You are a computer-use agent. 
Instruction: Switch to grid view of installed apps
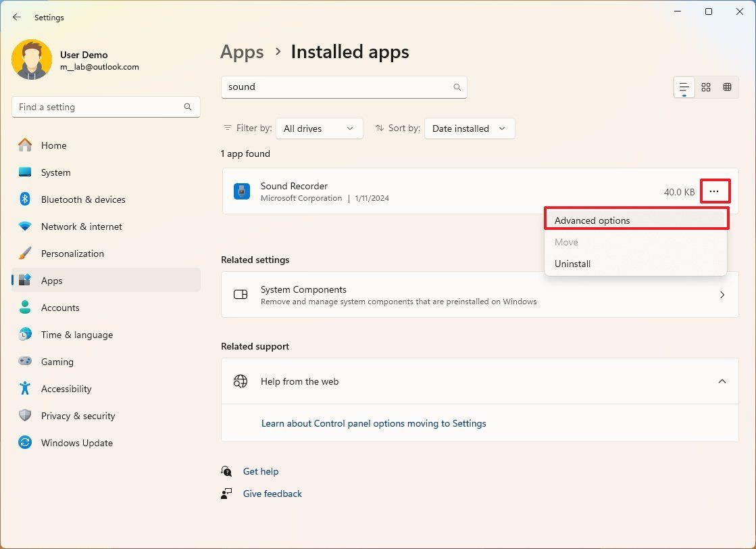pos(705,87)
